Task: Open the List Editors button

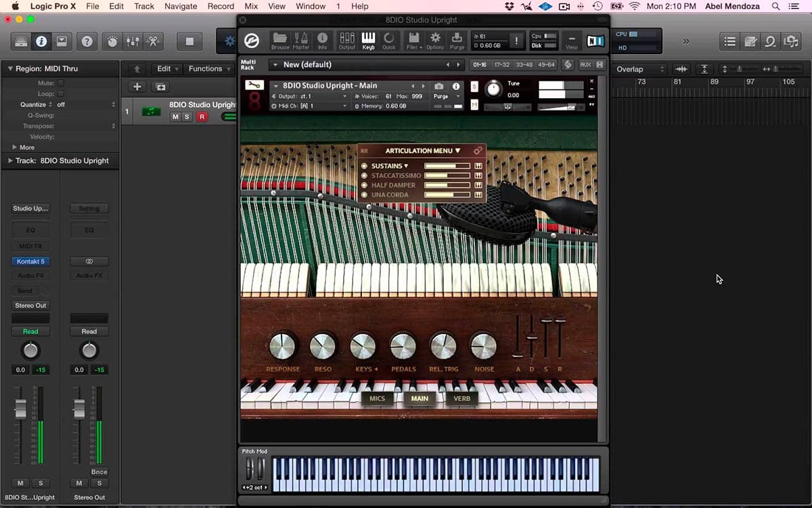Action: tap(729, 41)
